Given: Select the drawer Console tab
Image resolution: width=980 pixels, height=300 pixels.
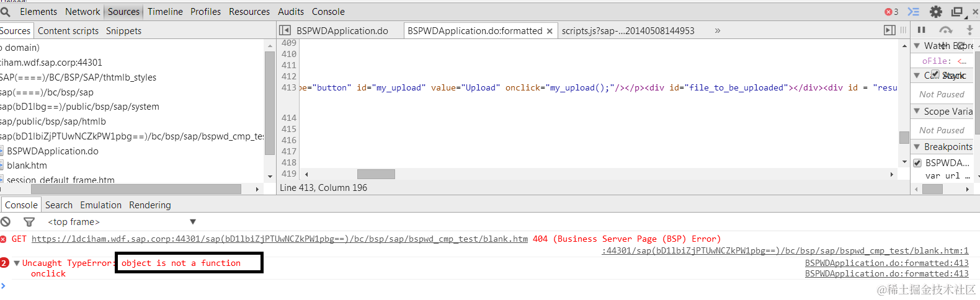Looking at the screenshot, I should 21,205.
